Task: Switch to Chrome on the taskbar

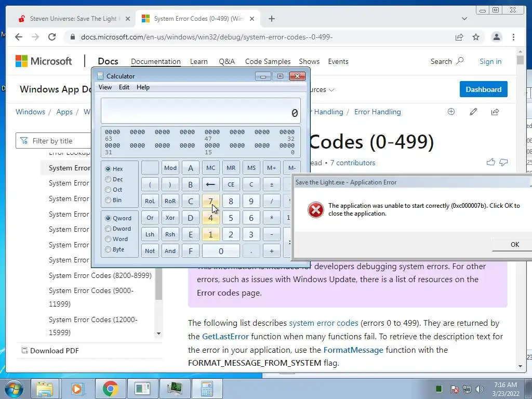Action: pyautogui.click(x=110, y=389)
